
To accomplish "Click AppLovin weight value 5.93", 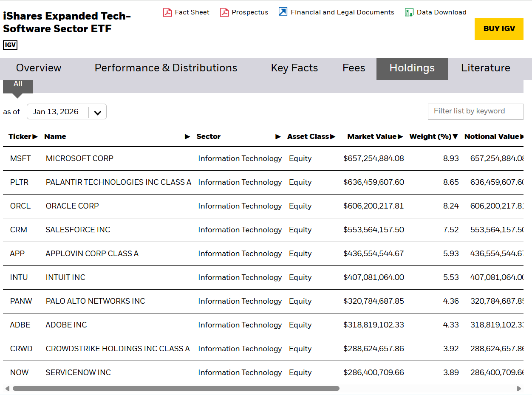I will coord(451,254).
